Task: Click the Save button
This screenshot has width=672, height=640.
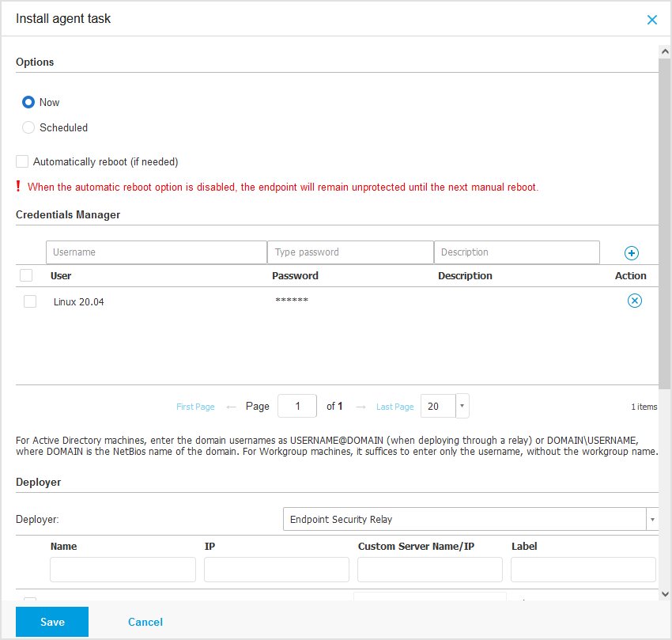Action: point(52,622)
